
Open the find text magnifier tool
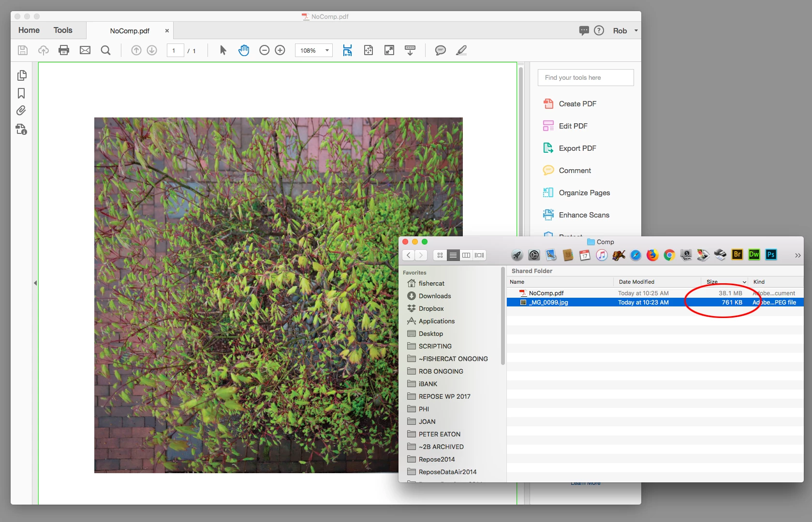(x=106, y=50)
